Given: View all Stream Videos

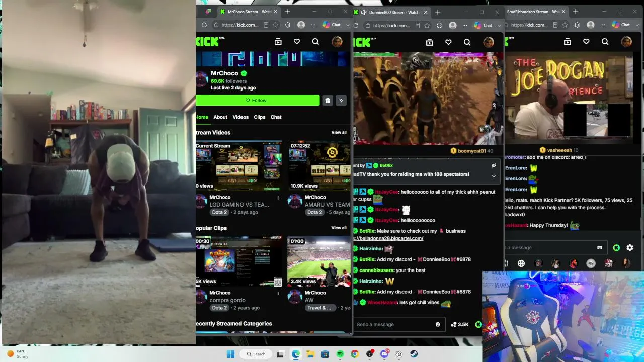Looking at the screenshot, I should click(x=339, y=132).
